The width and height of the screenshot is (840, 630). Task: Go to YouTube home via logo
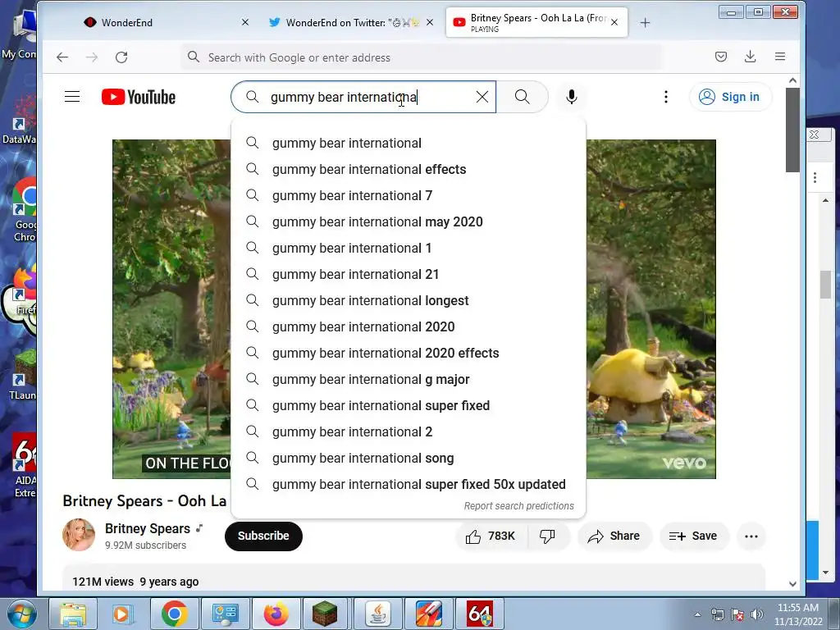[139, 97]
